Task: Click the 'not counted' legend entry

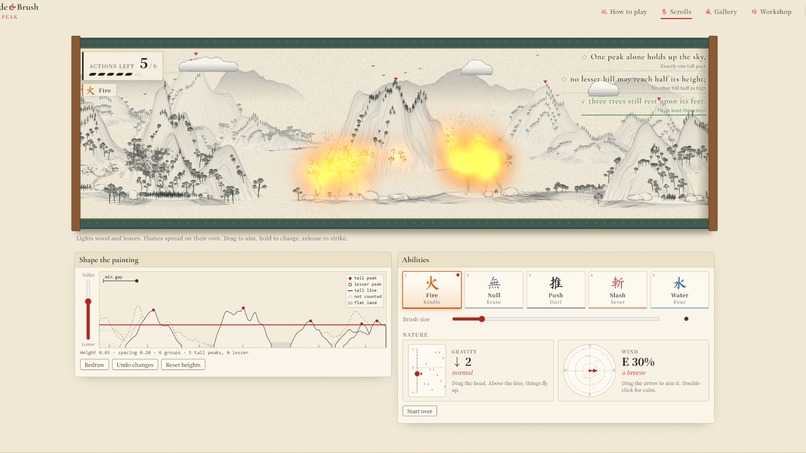Action: coord(365,297)
